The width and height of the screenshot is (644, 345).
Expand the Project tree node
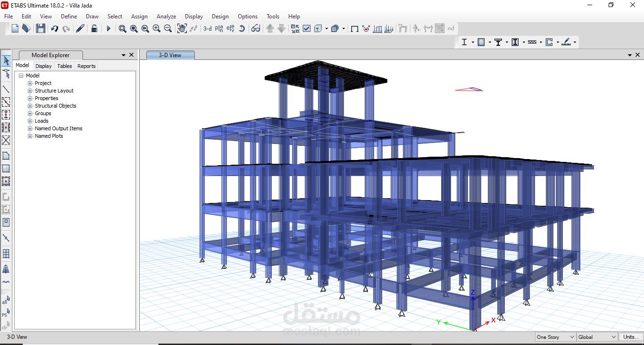30,83
